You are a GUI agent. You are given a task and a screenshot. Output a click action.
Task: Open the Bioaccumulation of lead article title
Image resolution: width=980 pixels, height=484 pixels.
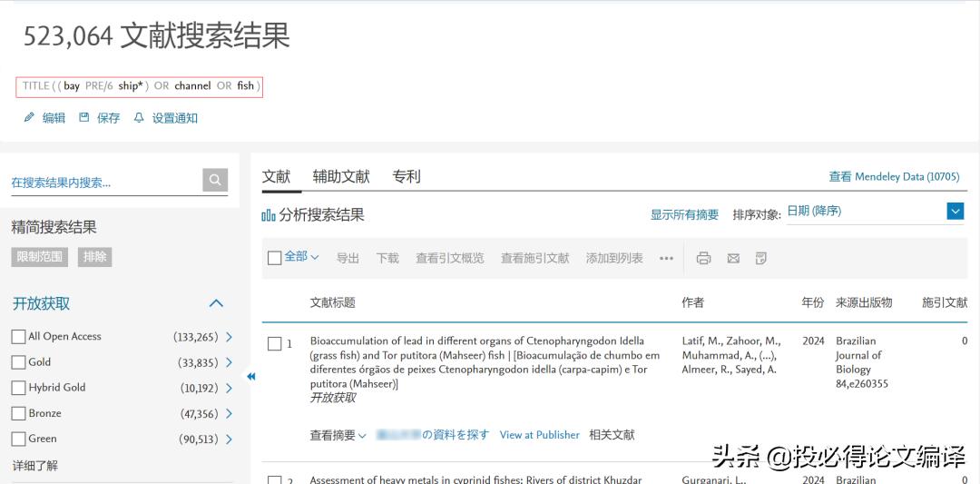(x=485, y=362)
